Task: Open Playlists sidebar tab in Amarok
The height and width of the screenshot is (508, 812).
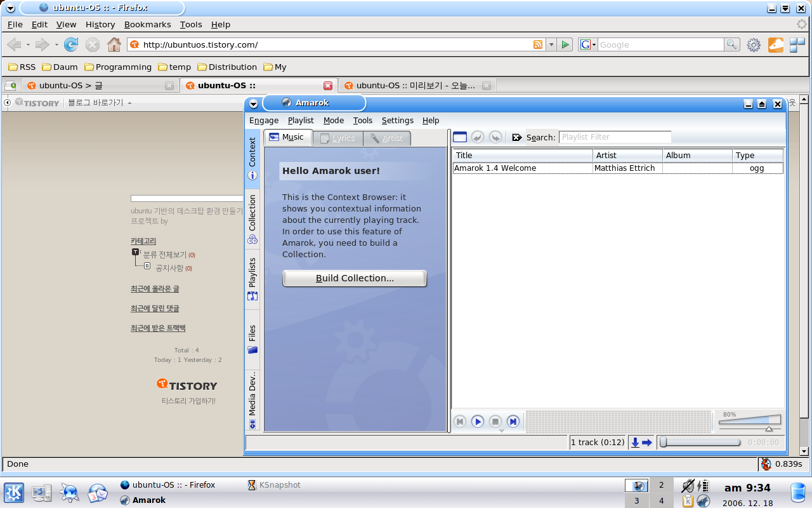Action: point(252,279)
